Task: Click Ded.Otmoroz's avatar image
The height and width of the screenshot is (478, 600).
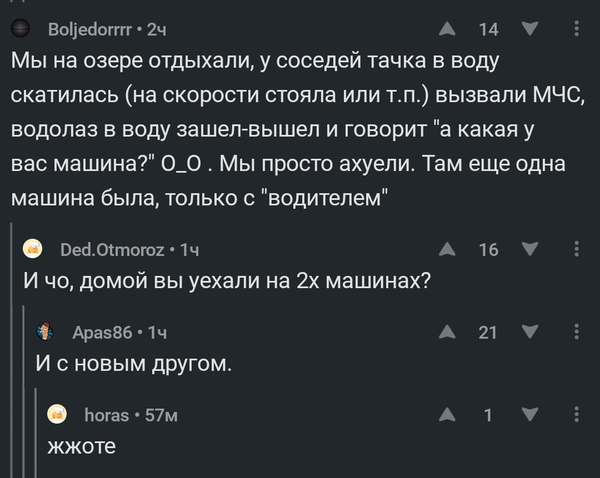Action: tap(33, 249)
